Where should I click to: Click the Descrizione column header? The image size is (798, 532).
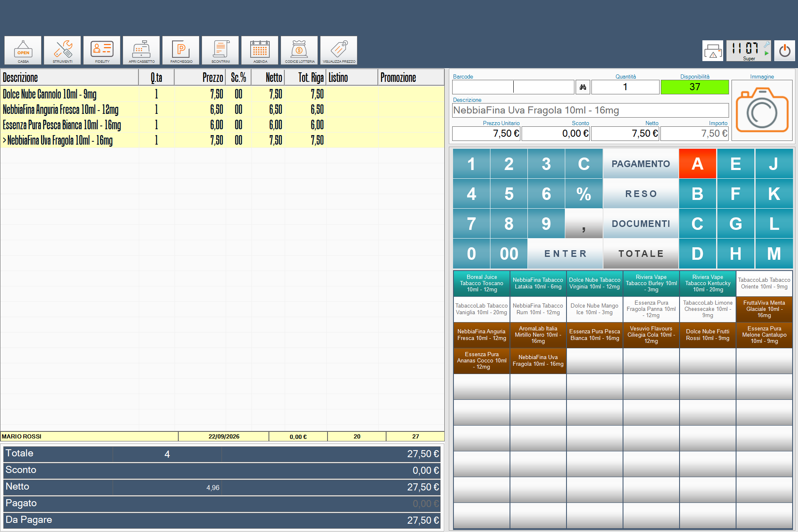(69, 78)
